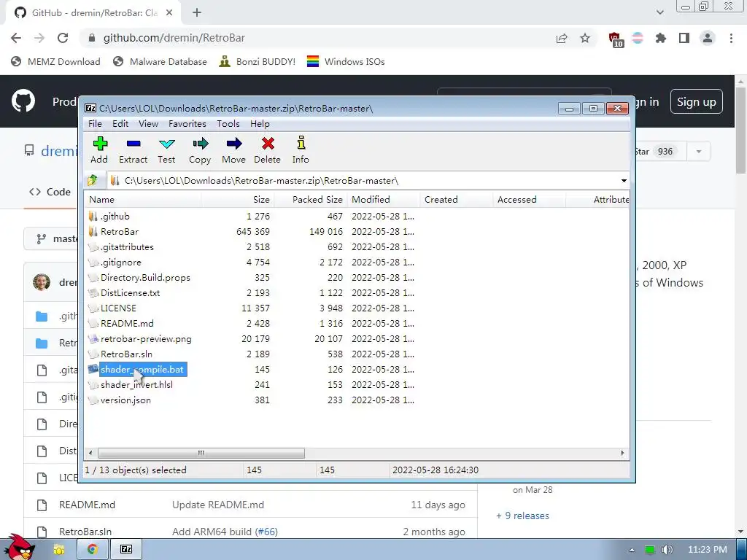
Task: Open the File menu in 7-Zip
Action: coord(95,124)
